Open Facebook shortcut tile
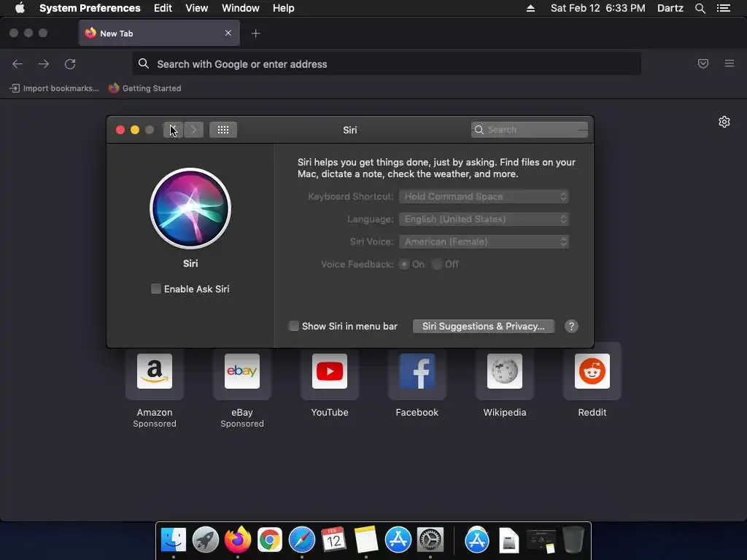The width and height of the screenshot is (747, 560). 417,371
